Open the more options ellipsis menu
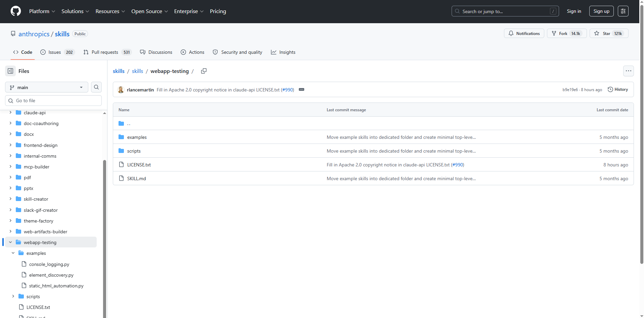The width and height of the screenshot is (644, 318). pyautogui.click(x=629, y=71)
